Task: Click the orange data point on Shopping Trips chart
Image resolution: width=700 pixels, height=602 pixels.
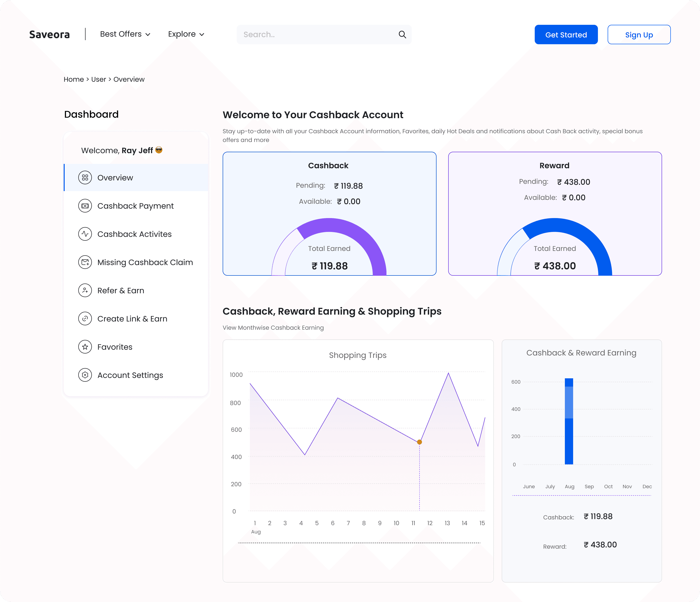Action: (419, 442)
